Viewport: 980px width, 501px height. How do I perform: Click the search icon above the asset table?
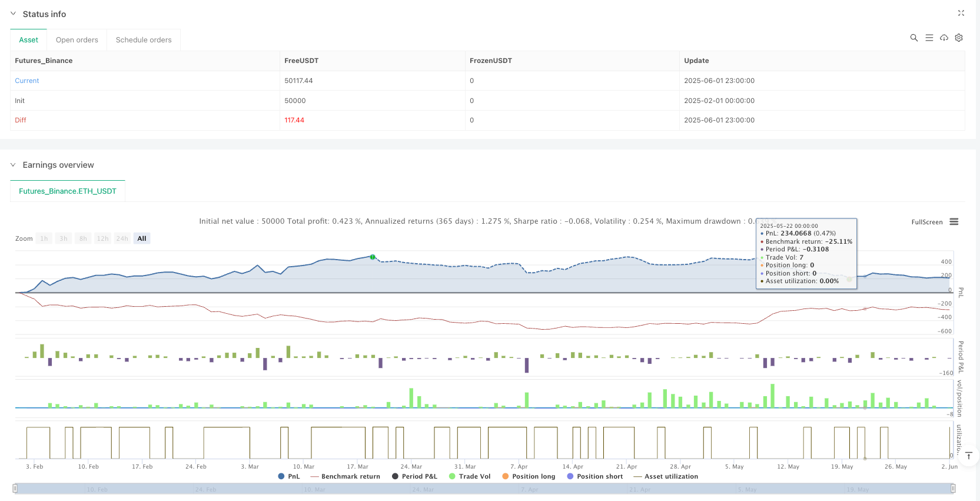(x=913, y=38)
